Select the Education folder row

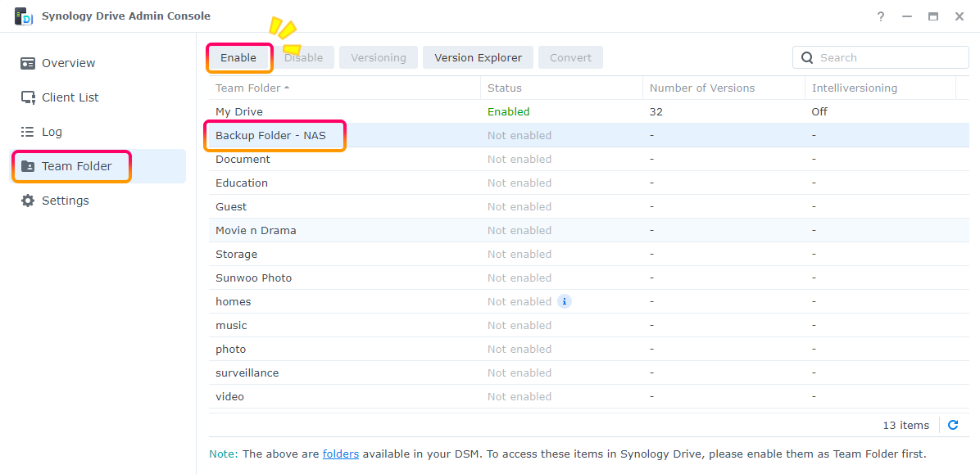pos(589,183)
